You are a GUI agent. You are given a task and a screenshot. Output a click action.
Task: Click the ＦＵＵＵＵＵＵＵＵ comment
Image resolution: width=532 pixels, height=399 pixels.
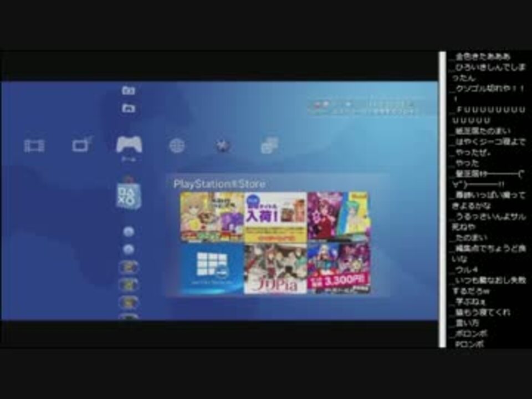coord(489,115)
